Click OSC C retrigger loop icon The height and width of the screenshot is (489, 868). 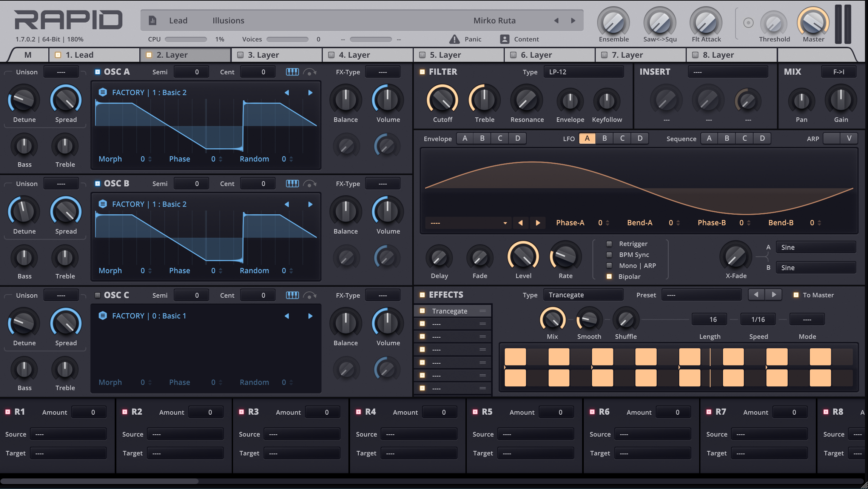[x=310, y=295]
